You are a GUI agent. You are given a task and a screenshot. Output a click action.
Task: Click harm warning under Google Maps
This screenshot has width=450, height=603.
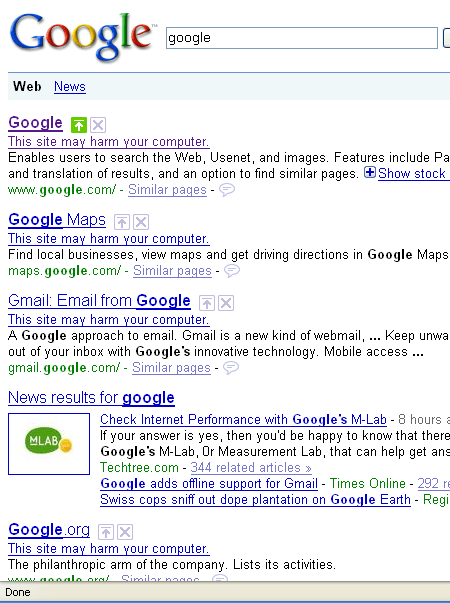109,239
